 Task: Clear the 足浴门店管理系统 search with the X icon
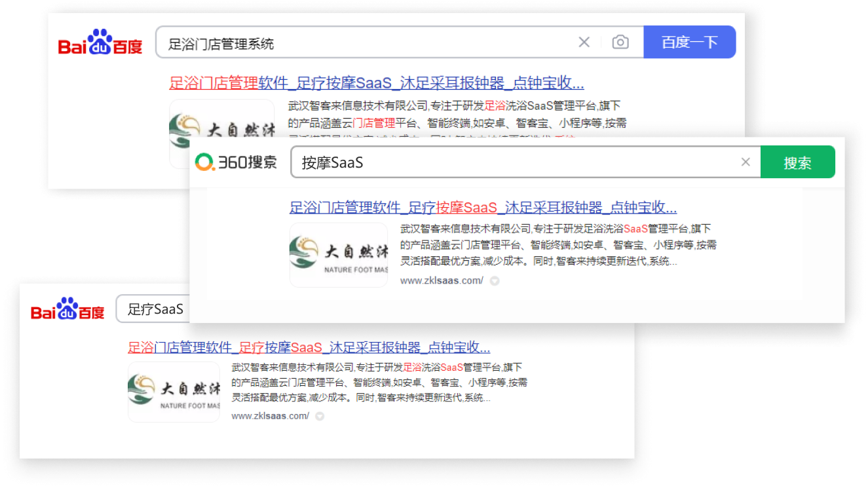(584, 43)
